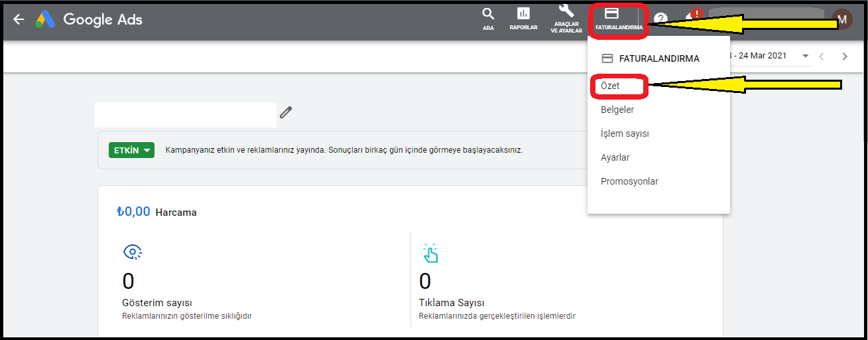Click the campaign name field

(186, 115)
